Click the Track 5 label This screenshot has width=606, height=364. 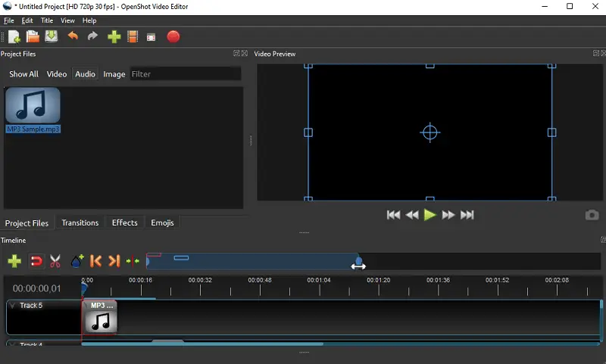tap(31, 305)
